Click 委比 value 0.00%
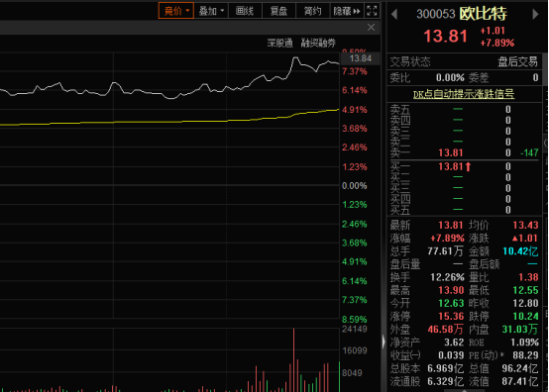This screenshot has width=549, height=392. point(450,77)
